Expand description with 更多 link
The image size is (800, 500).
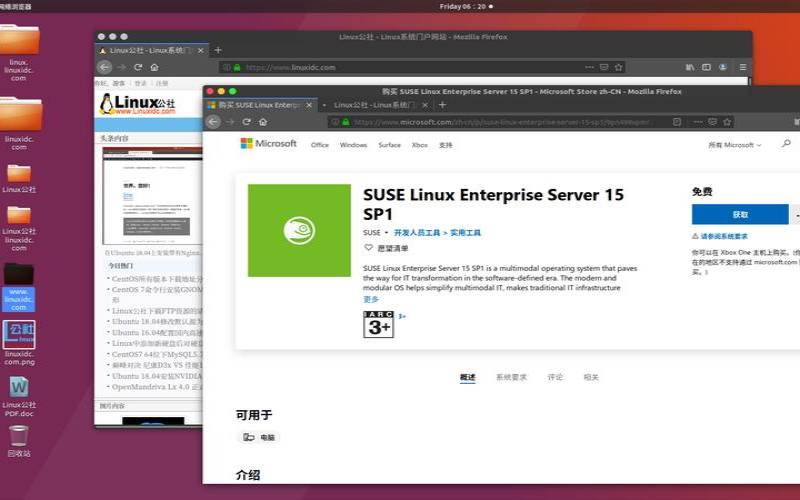[x=371, y=299]
